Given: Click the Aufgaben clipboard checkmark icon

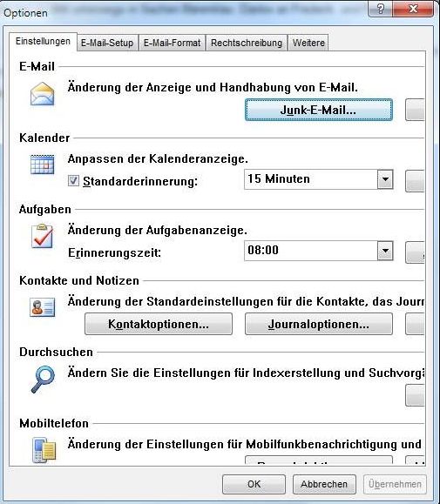Looking at the screenshot, I should point(42,236).
